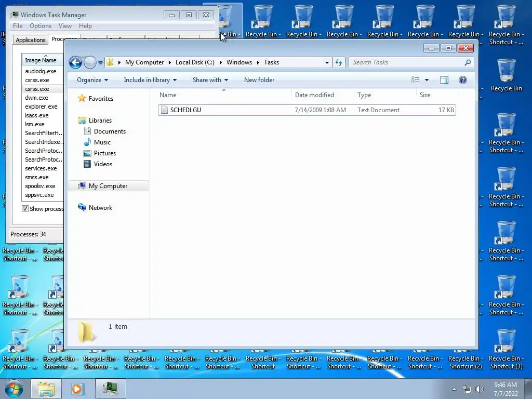The image size is (532, 399).
Task: Go back with the Explorer back arrow
Action: [75, 62]
